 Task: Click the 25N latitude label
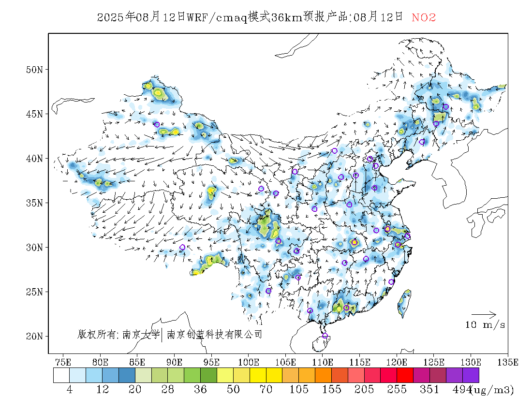[35, 292]
